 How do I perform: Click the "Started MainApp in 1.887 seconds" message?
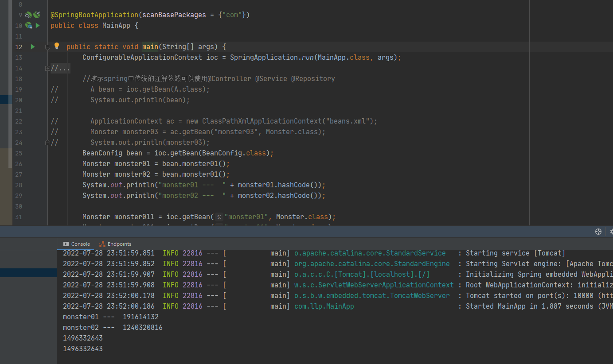pos(539,306)
